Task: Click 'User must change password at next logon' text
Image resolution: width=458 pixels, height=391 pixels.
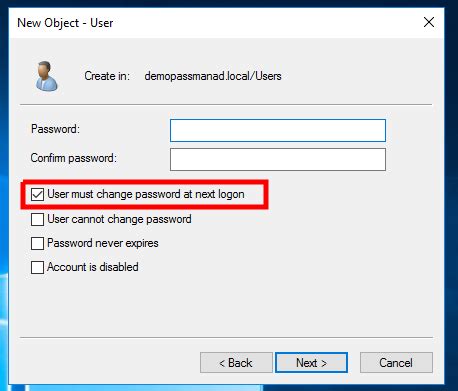Action: point(146,194)
